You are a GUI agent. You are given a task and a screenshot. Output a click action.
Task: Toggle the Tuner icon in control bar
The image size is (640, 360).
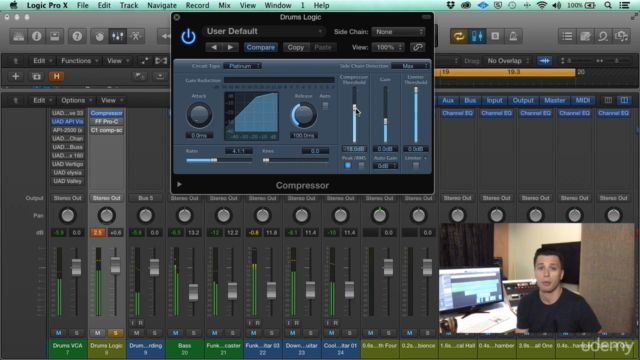click(477, 36)
